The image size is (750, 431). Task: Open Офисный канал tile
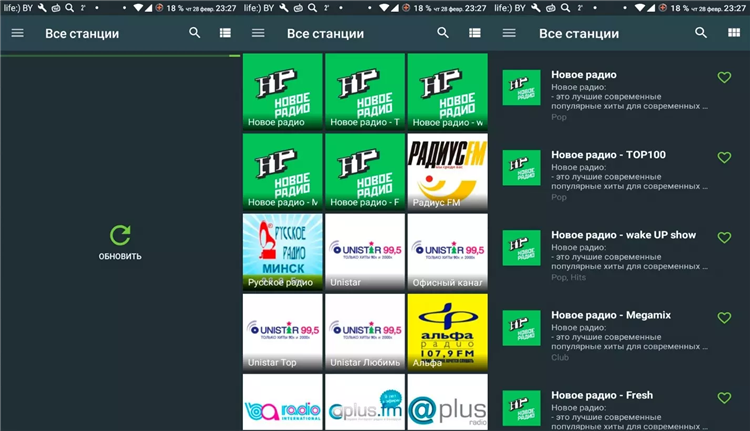click(448, 252)
